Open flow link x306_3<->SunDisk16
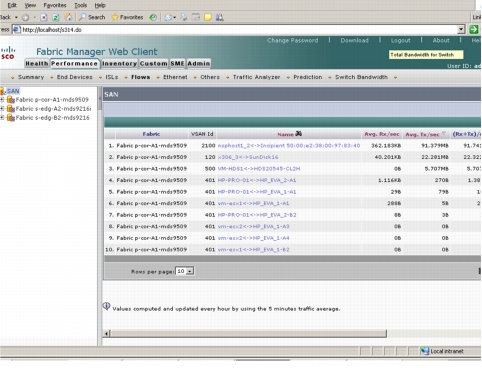Image resolution: width=482 pixels, height=368 pixels. 248,157
